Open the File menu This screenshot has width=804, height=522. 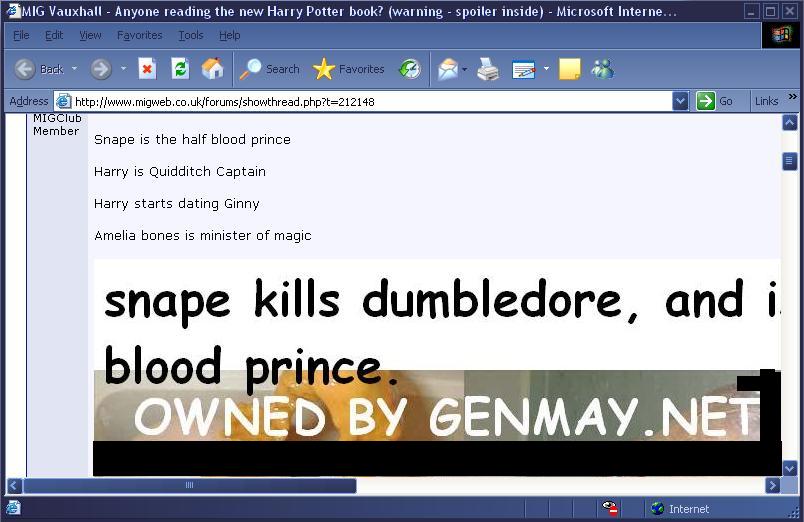pyautogui.click(x=21, y=35)
